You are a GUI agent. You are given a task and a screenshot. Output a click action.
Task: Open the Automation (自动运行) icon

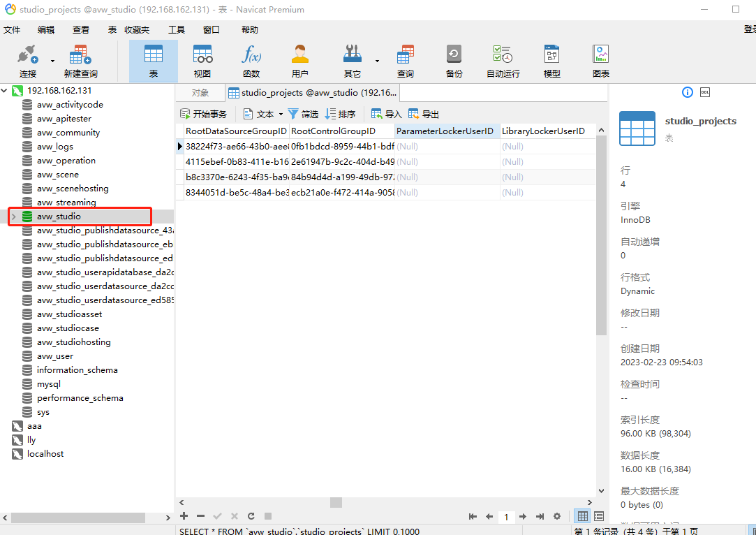point(503,61)
